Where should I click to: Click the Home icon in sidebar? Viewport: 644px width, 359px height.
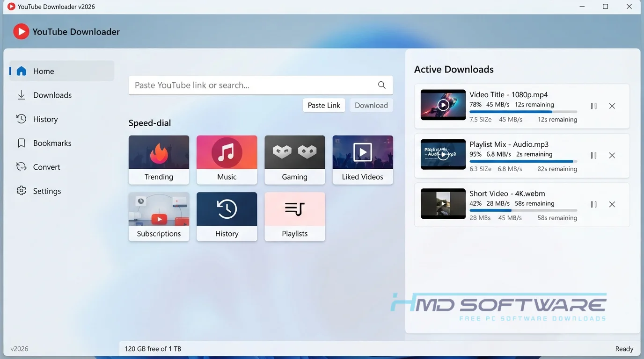pos(22,71)
